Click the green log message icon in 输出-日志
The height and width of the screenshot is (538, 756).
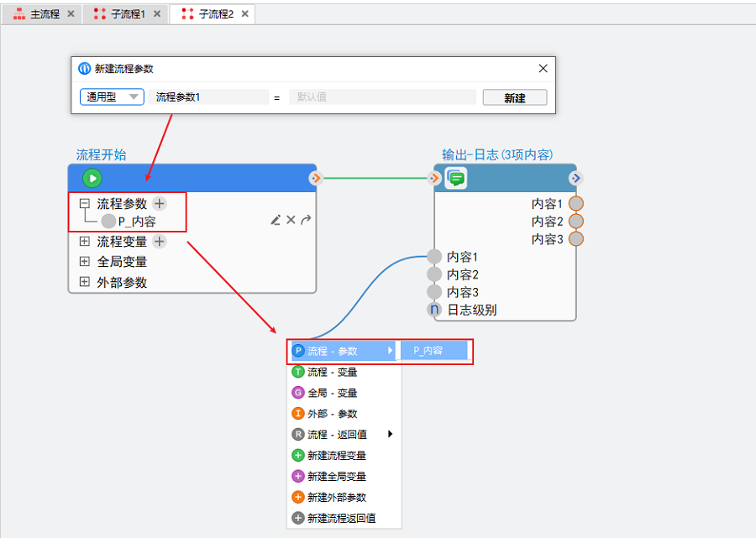coord(455,178)
